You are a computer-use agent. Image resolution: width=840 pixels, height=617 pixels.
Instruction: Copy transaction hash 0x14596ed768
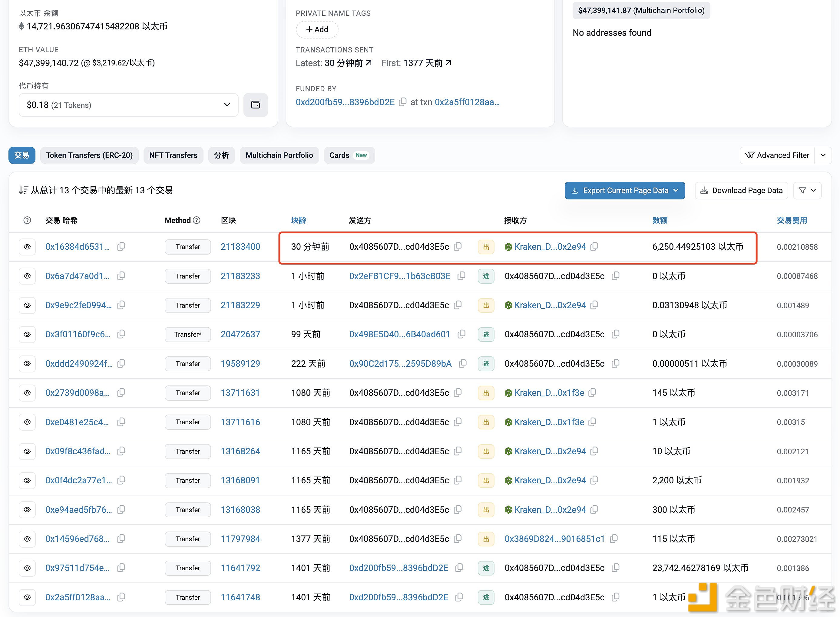pyautogui.click(x=121, y=539)
